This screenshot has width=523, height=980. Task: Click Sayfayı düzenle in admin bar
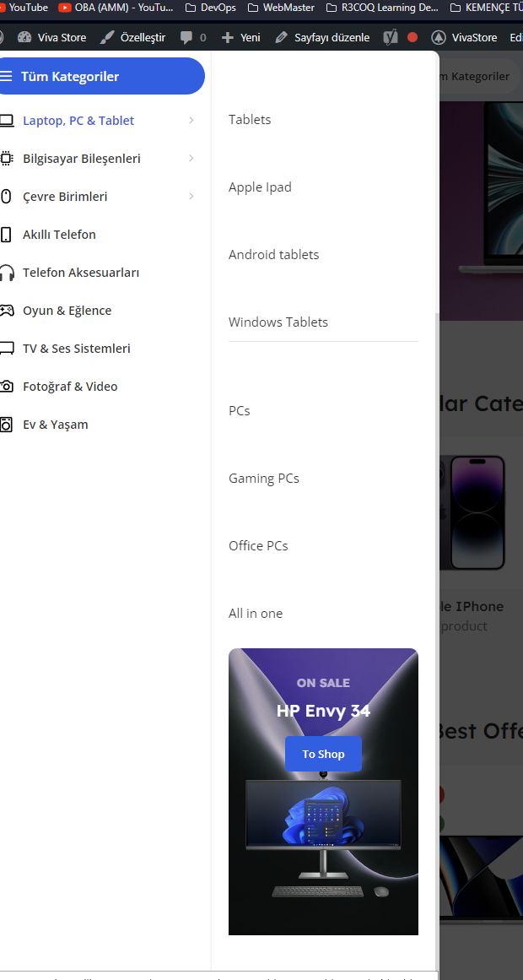point(332,37)
